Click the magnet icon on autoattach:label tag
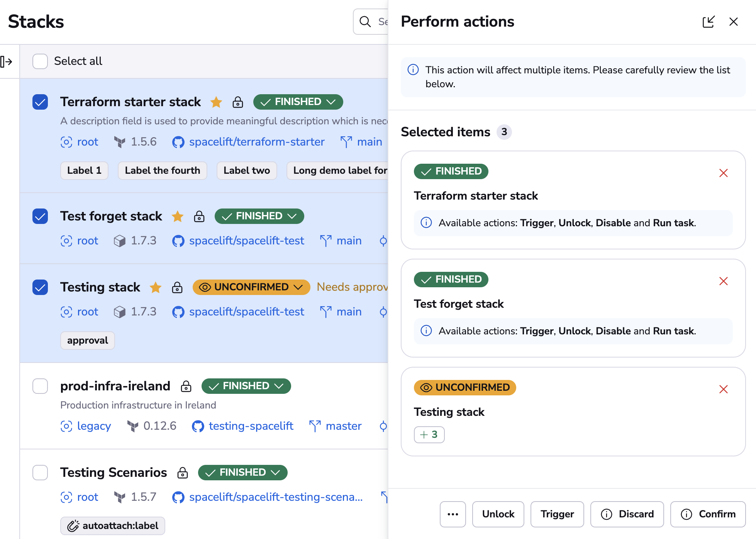Screen dimensions: 756x539 click(x=74, y=525)
